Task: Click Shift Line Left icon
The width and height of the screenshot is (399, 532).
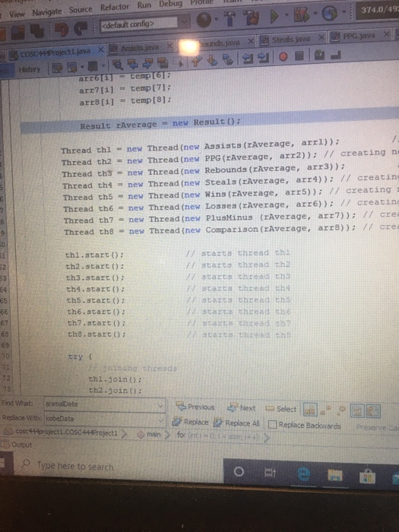Action: point(248,59)
